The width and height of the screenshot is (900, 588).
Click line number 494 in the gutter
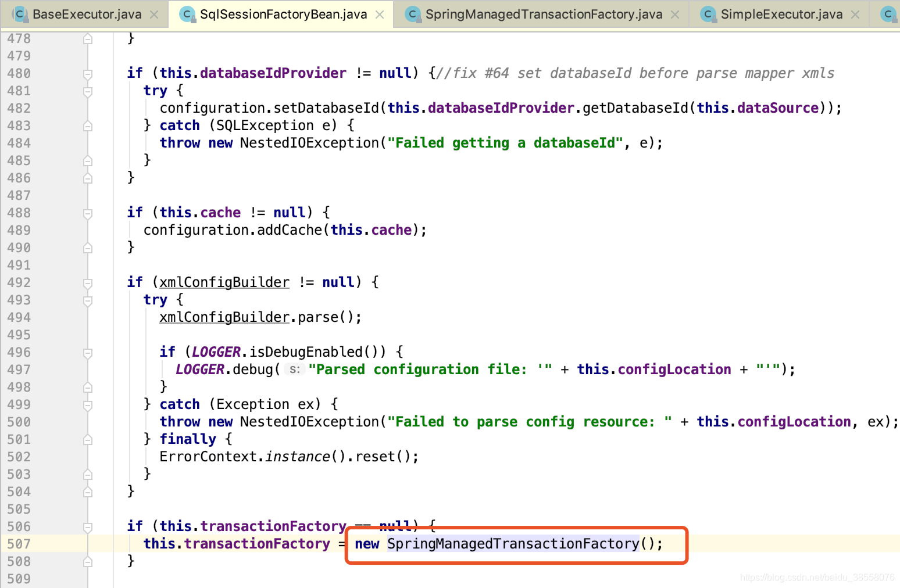19,317
